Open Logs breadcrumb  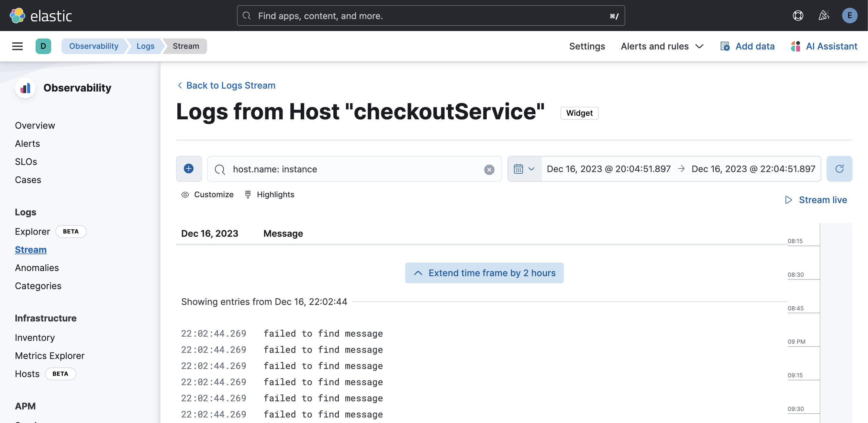(x=145, y=46)
